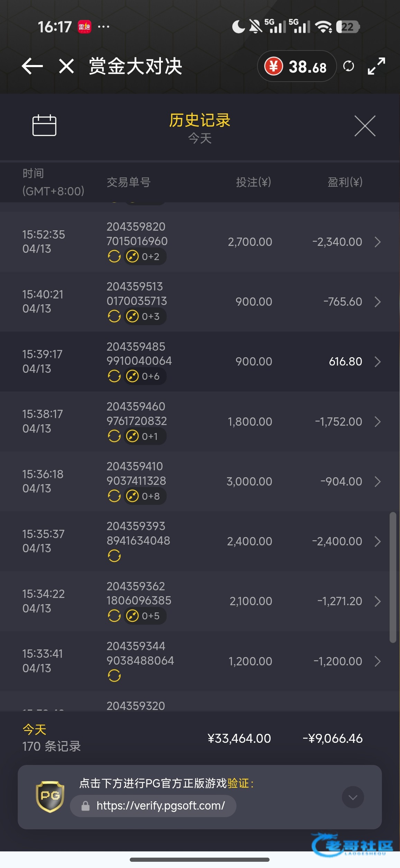The width and height of the screenshot is (400, 868).
Task: Expand details for the 15:52:35 record
Action: 378,242
